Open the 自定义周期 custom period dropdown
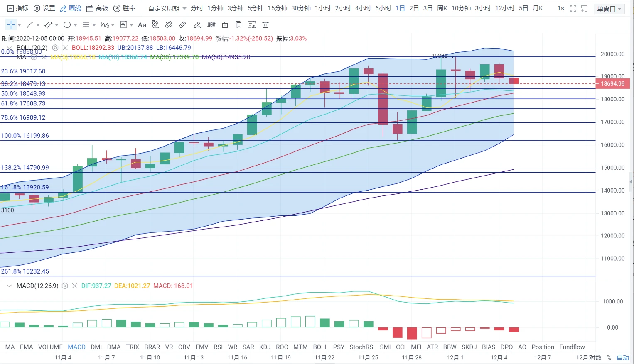 tap(167, 8)
